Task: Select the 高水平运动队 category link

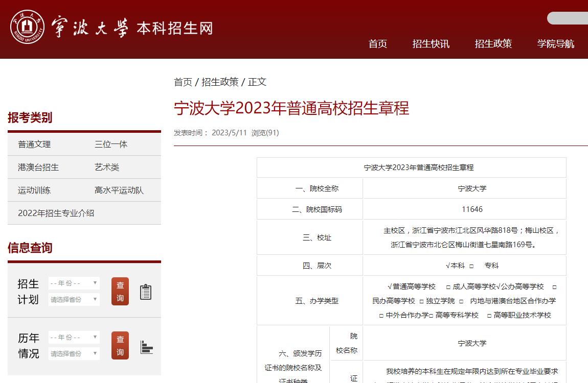Action: pyautogui.click(x=119, y=190)
